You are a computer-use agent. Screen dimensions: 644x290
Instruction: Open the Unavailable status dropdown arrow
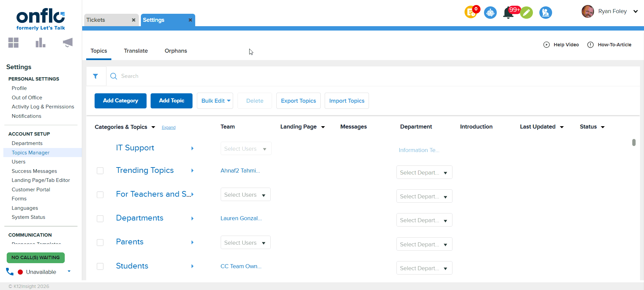[69, 271]
